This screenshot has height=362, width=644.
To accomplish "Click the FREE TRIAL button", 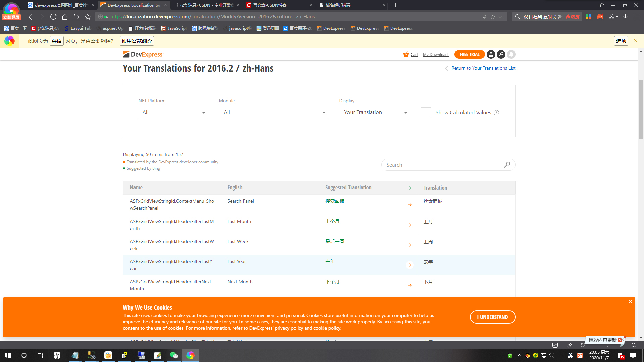I will 469,54.
